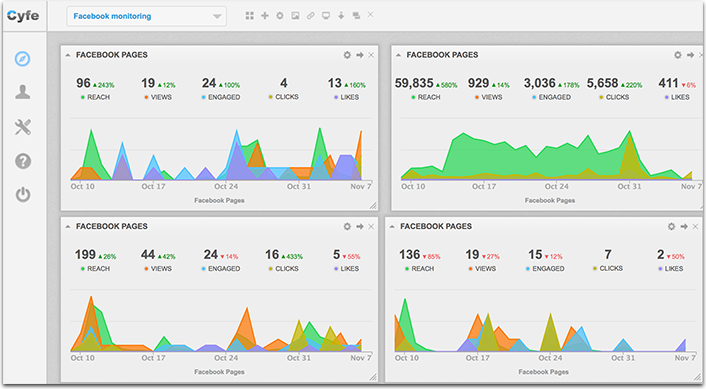The height and width of the screenshot is (389, 706).
Task: Toggle ENGAGED legend showing 24 up 100%
Action: [221, 97]
